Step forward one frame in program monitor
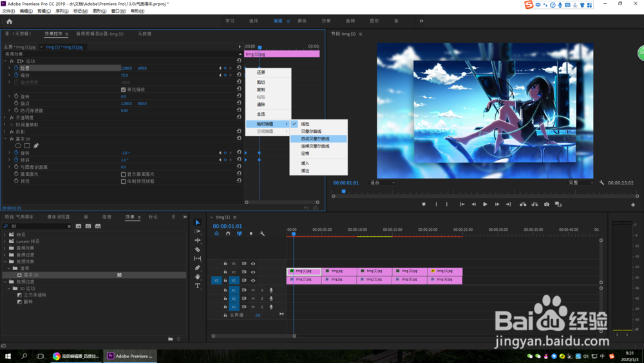This screenshot has width=644, height=363. pos(497,204)
